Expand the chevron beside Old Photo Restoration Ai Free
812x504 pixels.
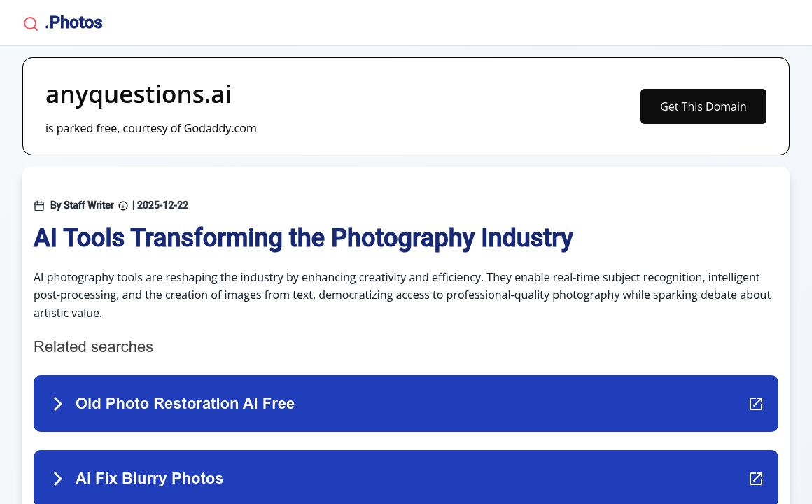click(x=58, y=404)
